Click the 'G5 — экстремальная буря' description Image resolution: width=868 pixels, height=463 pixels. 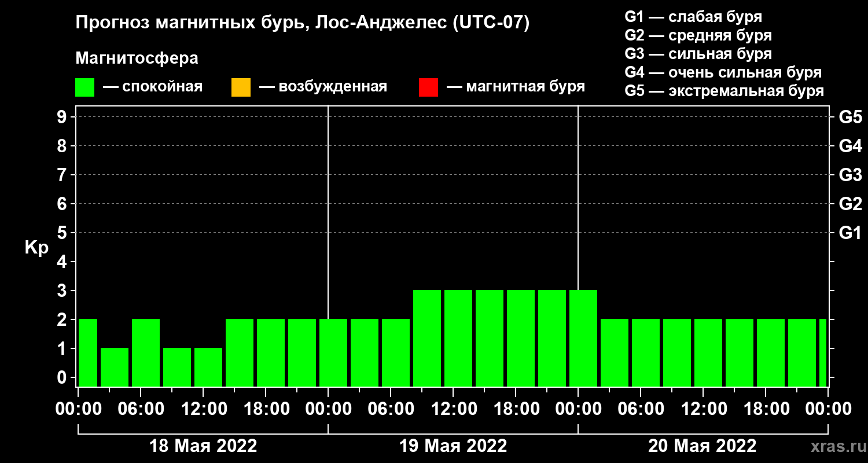pyautogui.click(x=724, y=91)
